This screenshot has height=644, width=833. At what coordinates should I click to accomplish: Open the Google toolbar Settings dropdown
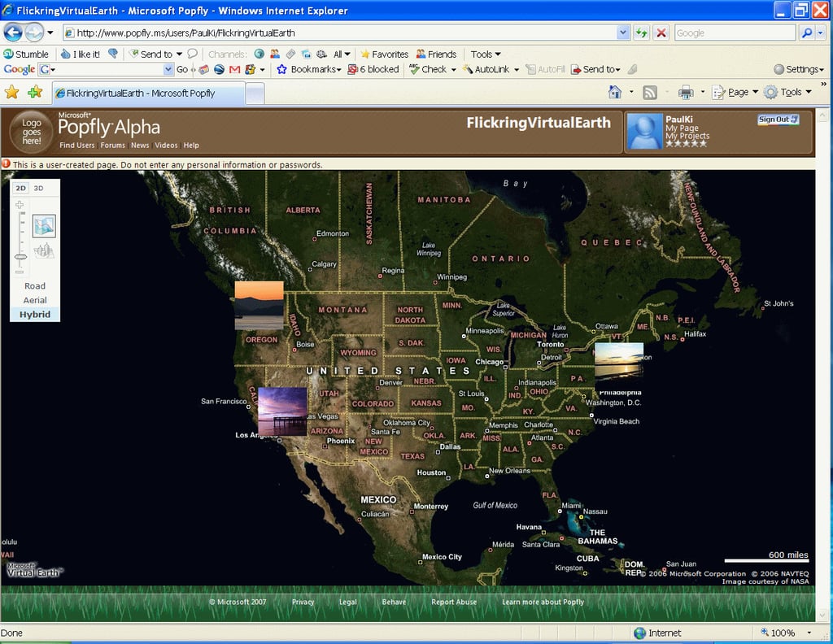(799, 70)
